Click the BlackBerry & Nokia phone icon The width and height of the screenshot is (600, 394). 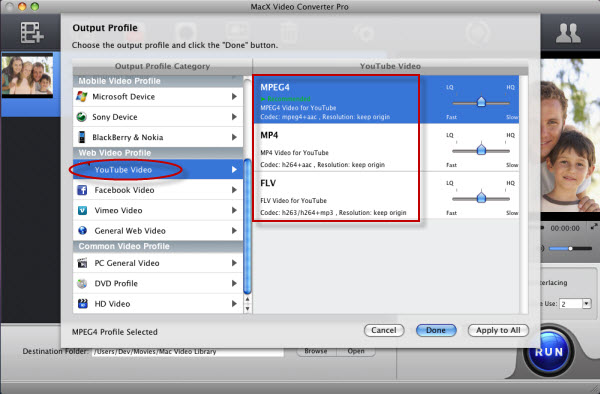pos(82,137)
